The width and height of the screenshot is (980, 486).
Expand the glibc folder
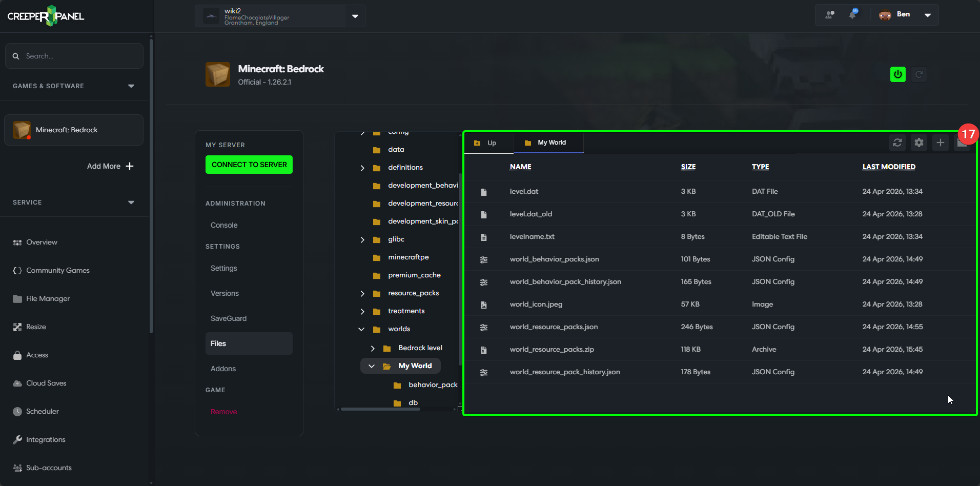click(362, 239)
